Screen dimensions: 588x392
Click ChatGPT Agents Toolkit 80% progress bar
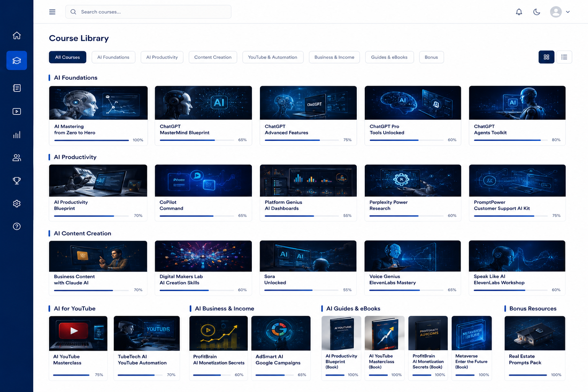[511, 140]
